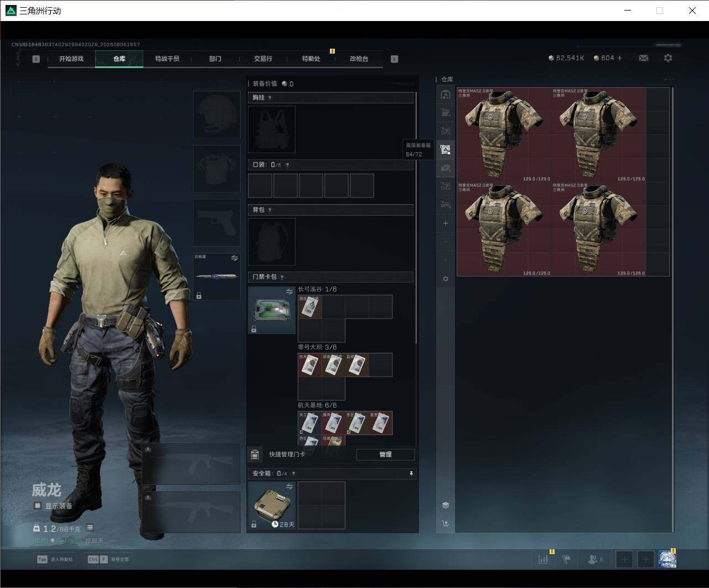
Task: Open the 特战干员 tab
Action: pyautogui.click(x=167, y=59)
